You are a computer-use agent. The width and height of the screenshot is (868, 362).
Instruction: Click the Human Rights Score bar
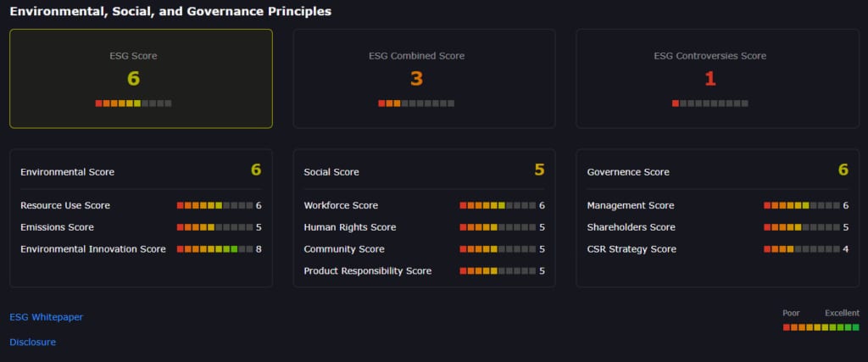point(498,227)
